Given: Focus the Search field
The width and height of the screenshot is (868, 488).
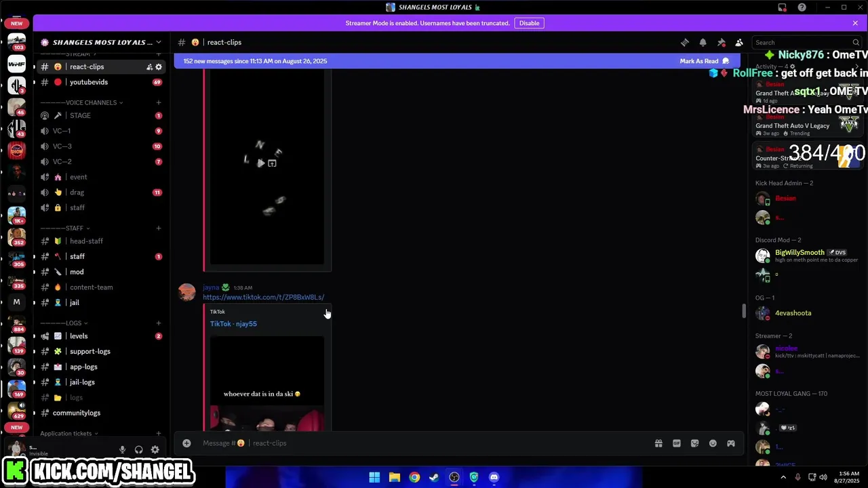Looking at the screenshot, I should 807,42.
